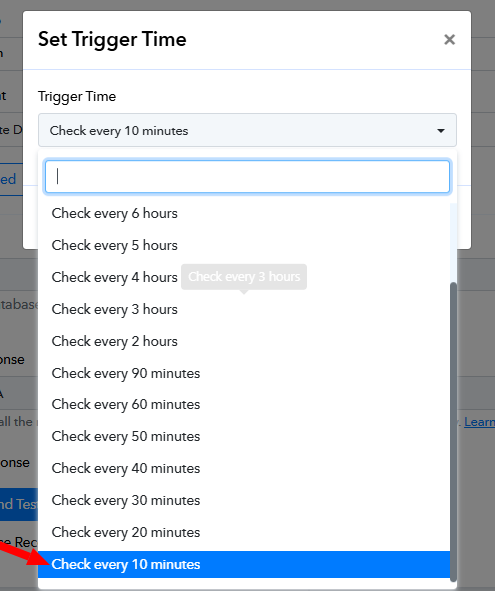
Task: Choose Check every 4 hours
Action: [244, 277]
